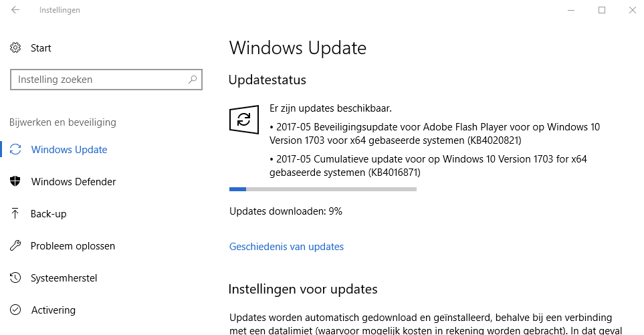
Task: Open the Windows Defender settings page
Action: point(74,182)
